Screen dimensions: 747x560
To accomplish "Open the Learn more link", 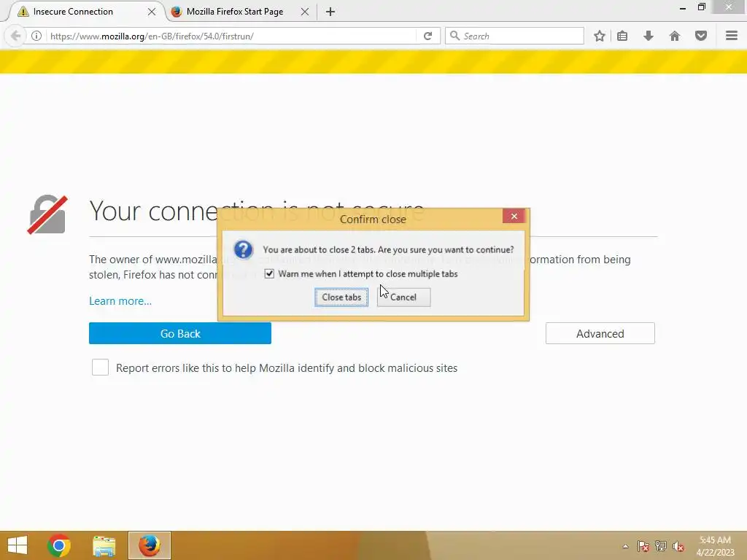I will point(120,301).
